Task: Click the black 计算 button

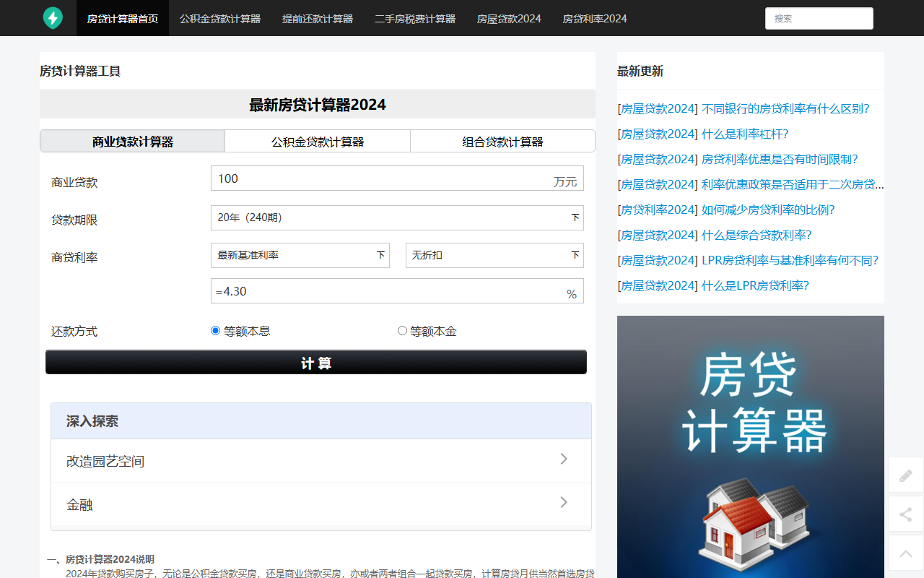Action: point(316,362)
